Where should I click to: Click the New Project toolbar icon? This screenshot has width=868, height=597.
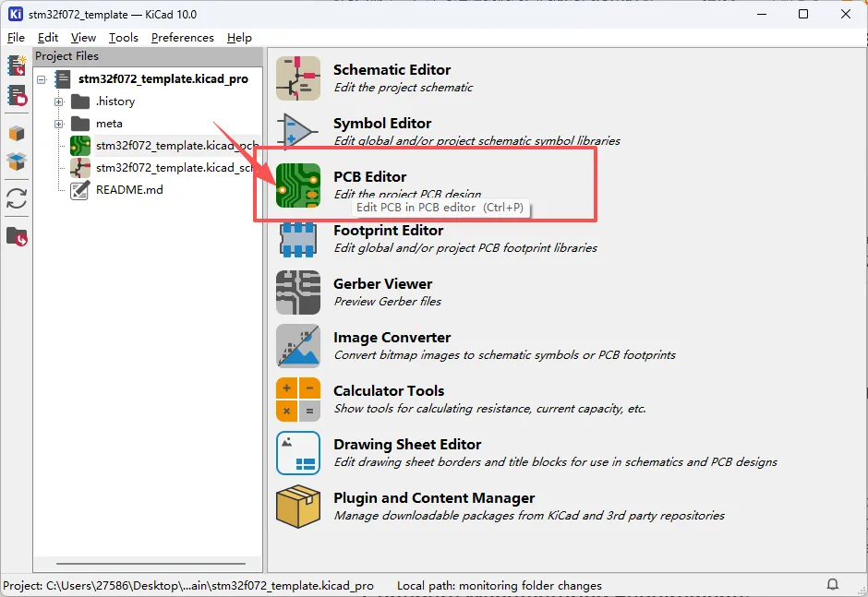coord(17,66)
